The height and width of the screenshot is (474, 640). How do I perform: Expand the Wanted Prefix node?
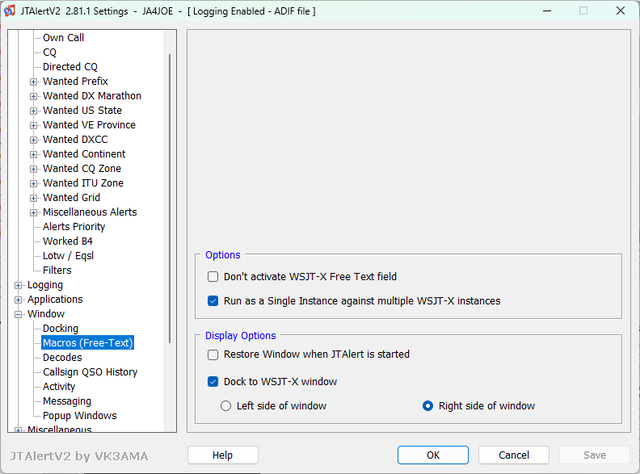(x=33, y=82)
